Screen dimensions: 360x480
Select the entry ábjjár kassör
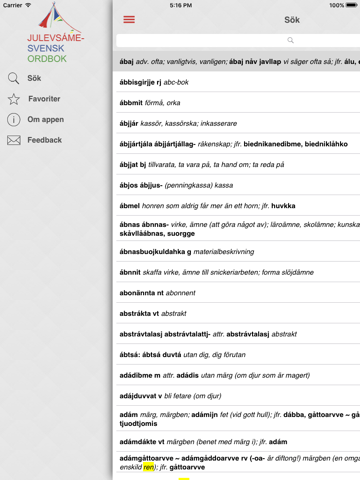point(237,123)
